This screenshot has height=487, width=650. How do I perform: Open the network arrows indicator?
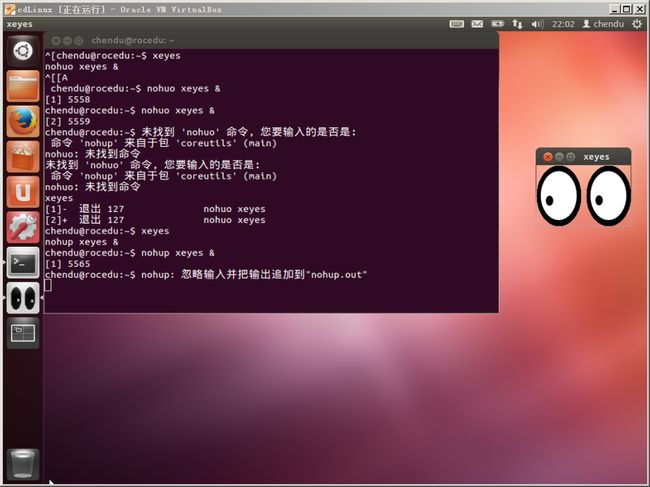[x=517, y=24]
